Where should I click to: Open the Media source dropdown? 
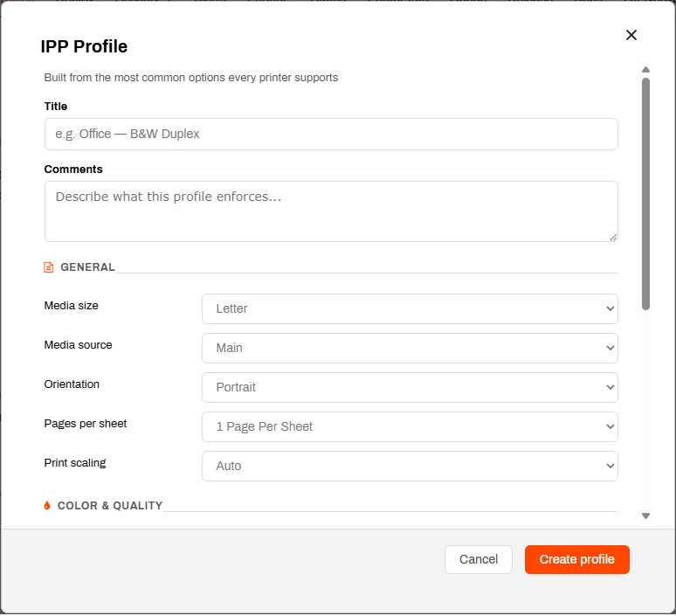[x=410, y=348]
